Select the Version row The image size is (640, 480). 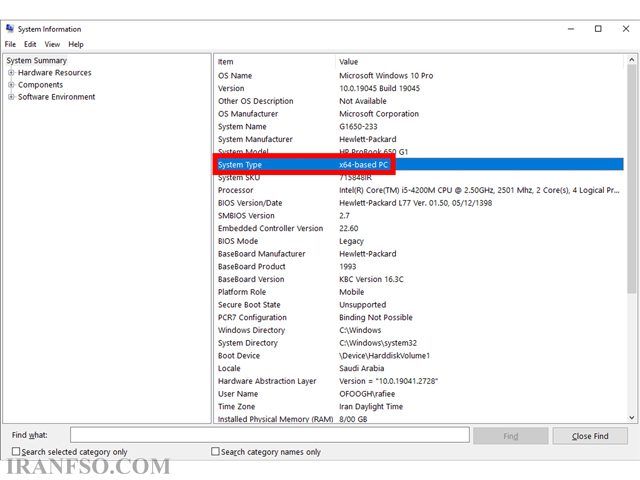point(419,88)
